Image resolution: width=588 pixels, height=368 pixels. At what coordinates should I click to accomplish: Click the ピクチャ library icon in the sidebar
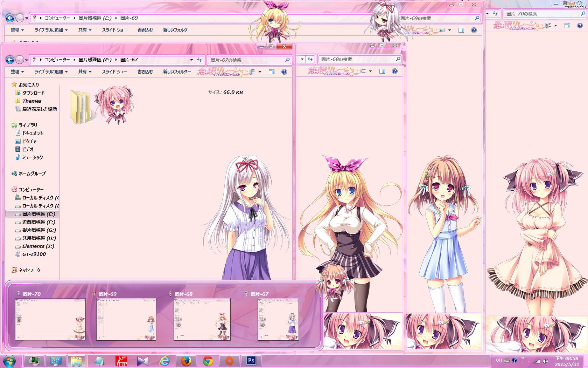coord(17,141)
